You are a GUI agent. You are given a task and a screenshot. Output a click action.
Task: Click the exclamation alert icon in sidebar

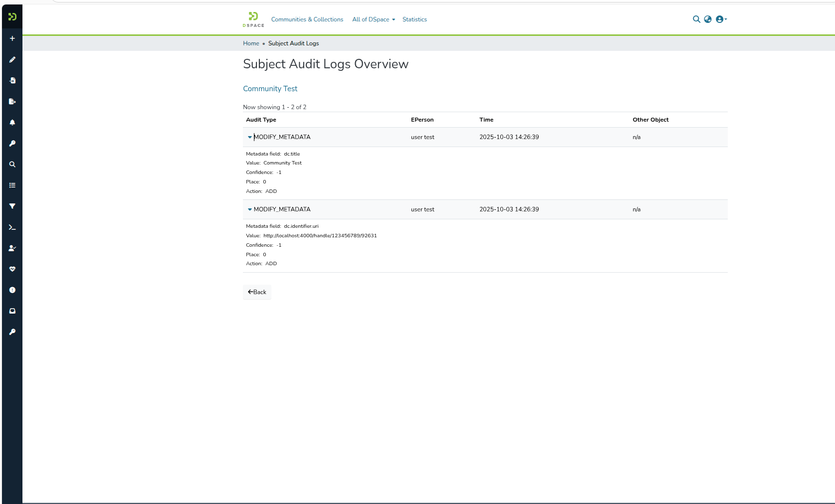point(12,290)
